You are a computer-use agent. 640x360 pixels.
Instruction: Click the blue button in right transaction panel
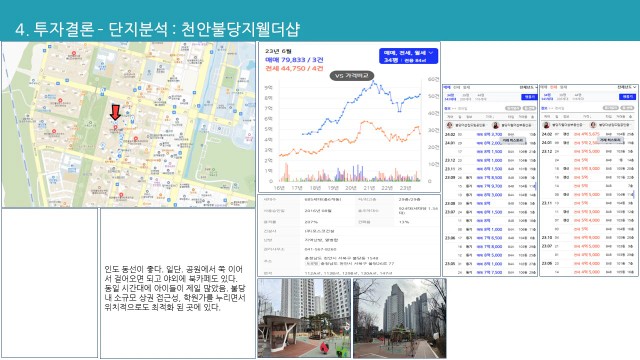pyautogui.click(x=627, y=97)
